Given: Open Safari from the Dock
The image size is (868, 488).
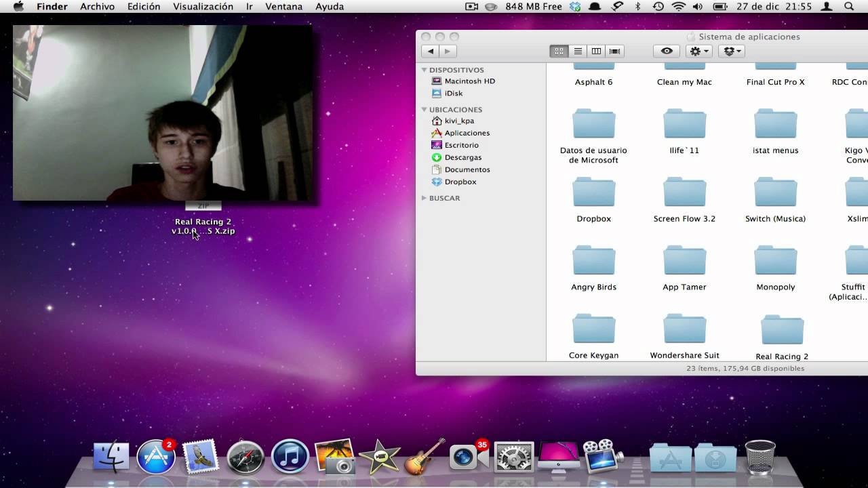Looking at the screenshot, I should click(x=245, y=457).
